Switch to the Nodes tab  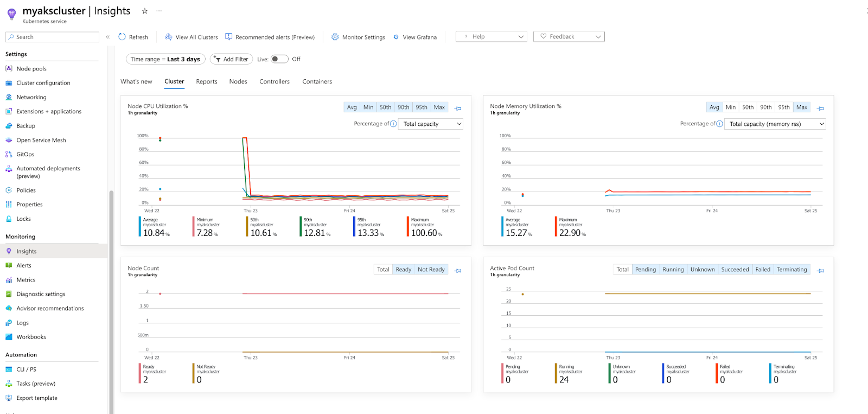[238, 81]
